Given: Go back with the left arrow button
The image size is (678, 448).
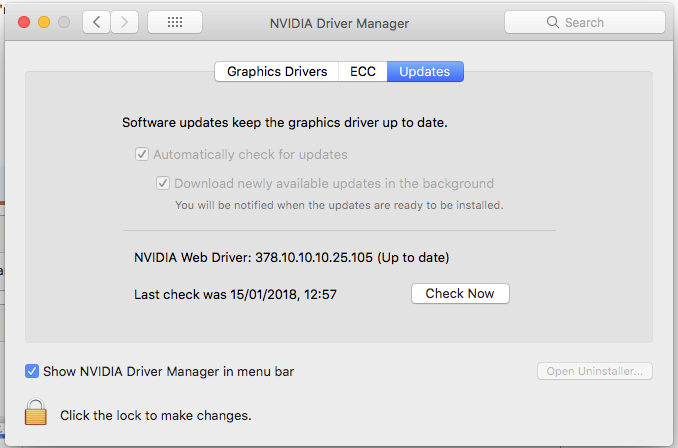Looking at the screenshot, I should pos(96,22).
